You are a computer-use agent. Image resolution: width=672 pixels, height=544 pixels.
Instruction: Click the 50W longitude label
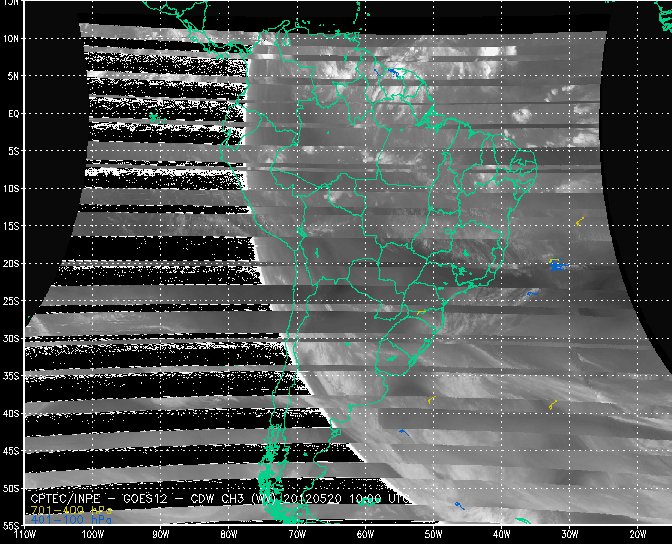(x=434, y=535)
